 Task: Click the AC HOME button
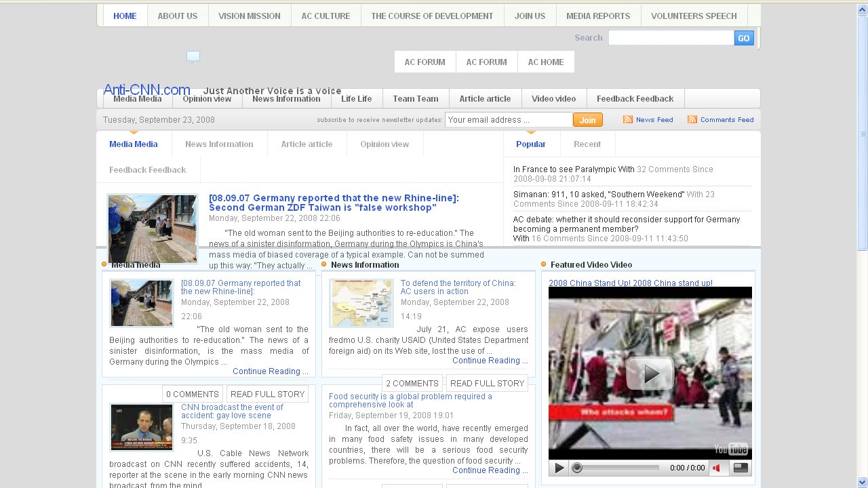coord(546,62)
